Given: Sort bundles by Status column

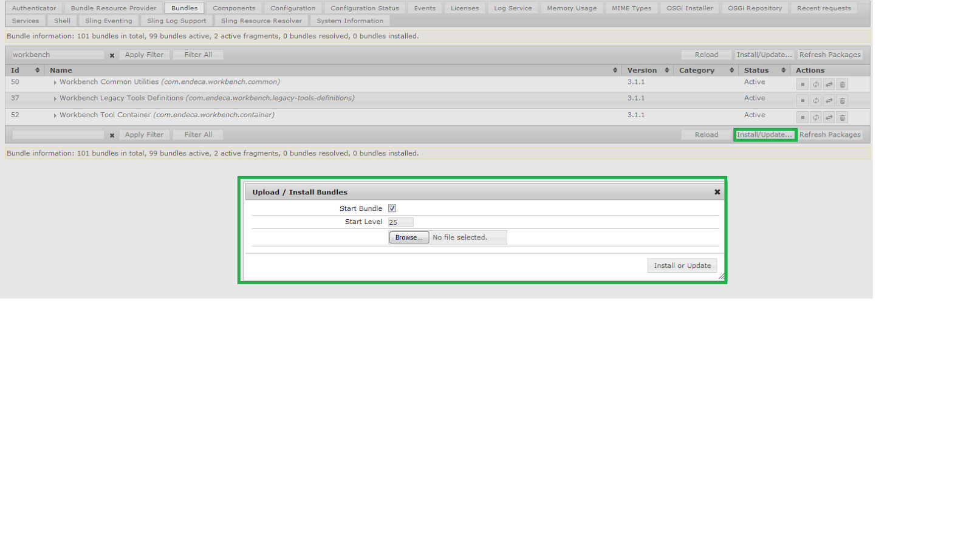Looking at the screenshot, I should (x=784, y=70).
